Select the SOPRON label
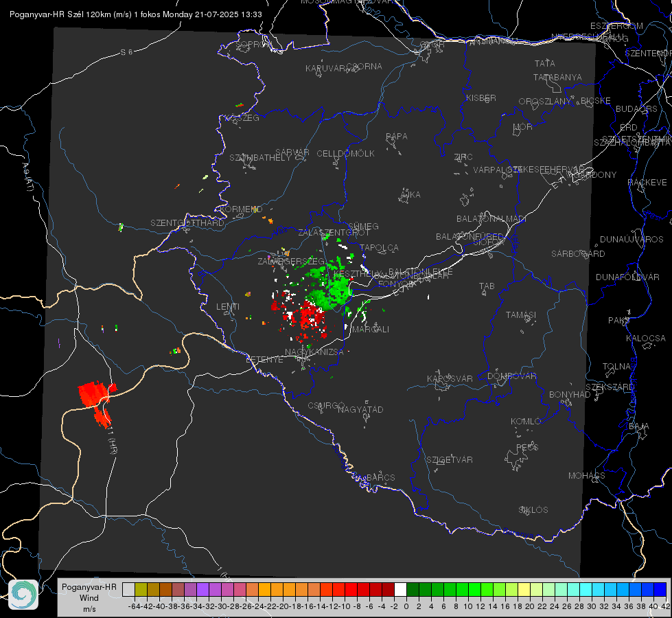The width and height of the screenshot is (672, 618). 253,44
